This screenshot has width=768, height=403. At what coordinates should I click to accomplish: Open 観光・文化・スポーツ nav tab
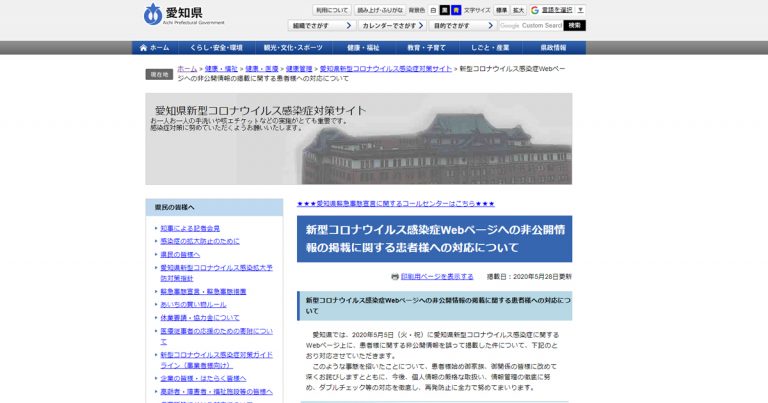click(293, 47)
